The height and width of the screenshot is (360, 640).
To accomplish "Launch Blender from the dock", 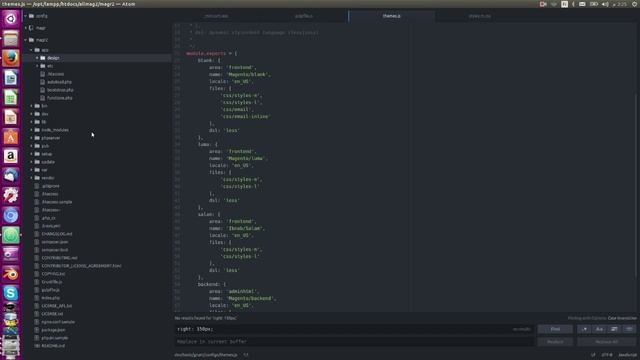I will pos(11,273).
